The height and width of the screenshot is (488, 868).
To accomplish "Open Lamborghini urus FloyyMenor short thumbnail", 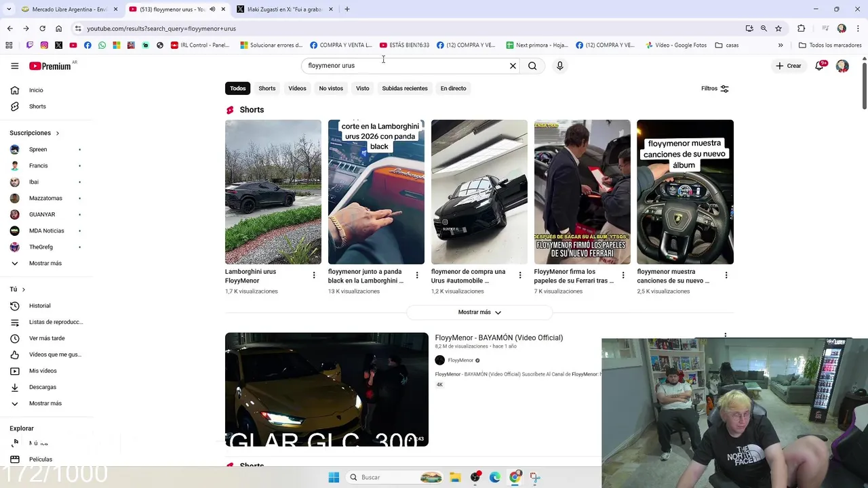I will point(273,192).
